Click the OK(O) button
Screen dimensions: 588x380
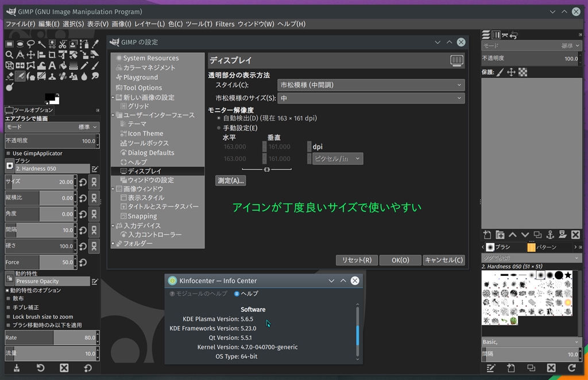click(400, 260)
